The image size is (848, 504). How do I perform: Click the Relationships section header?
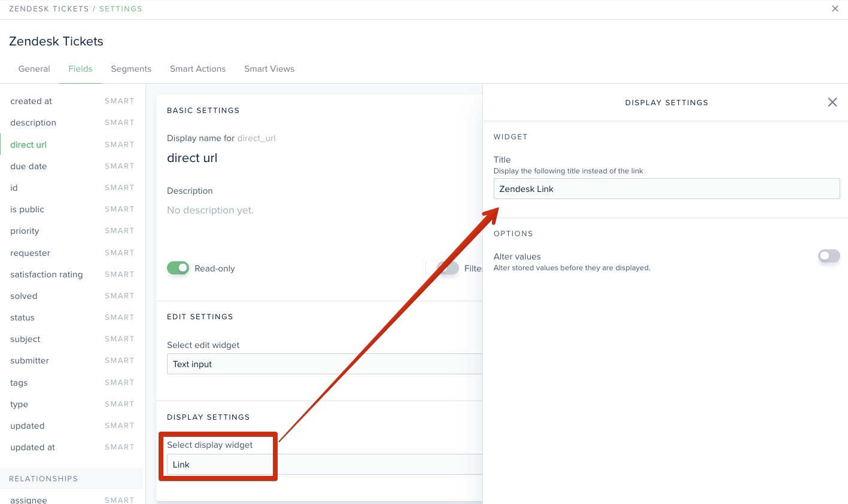point(43,479)
